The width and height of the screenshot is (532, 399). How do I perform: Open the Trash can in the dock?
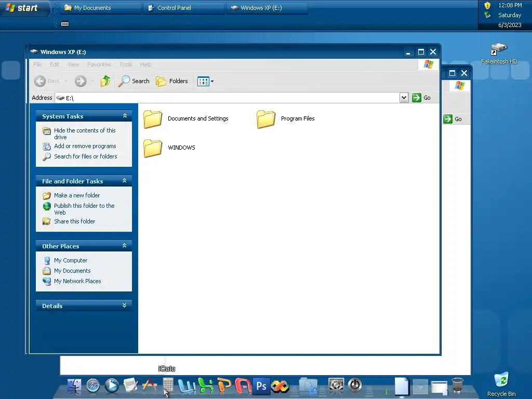pyautogui.click(x=458, y=386)
